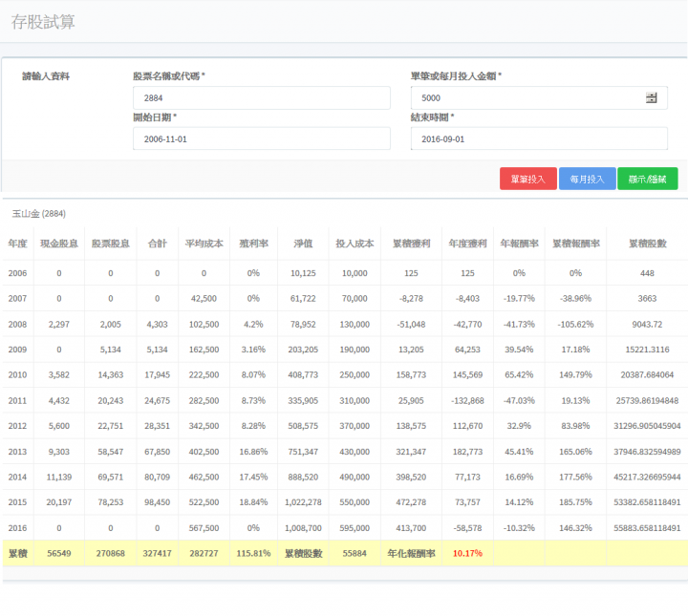Screen dimensions: 688x616
Task: Select the 2008 year cell
Action: click(17, 325)
